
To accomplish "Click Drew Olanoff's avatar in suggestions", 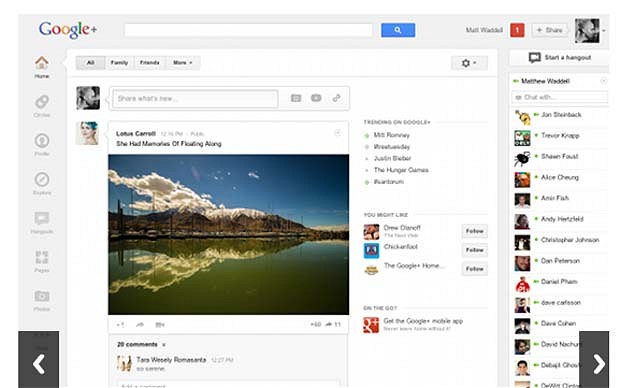I will (x=371, y=231).
